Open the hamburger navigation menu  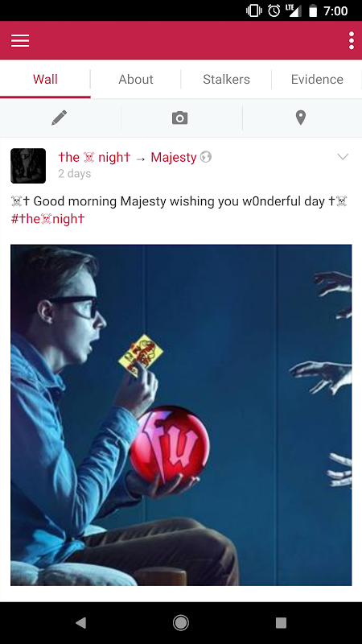pos(20,40)
